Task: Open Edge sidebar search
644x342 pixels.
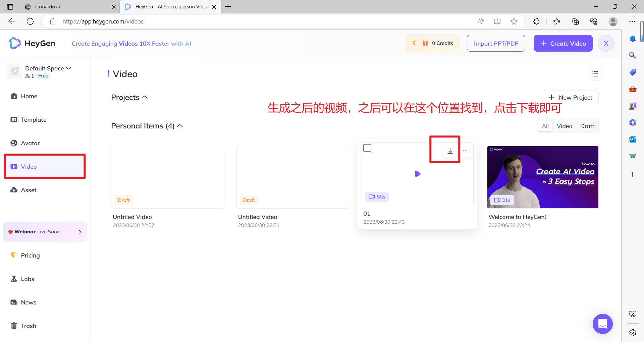Action: coord(633,55)
